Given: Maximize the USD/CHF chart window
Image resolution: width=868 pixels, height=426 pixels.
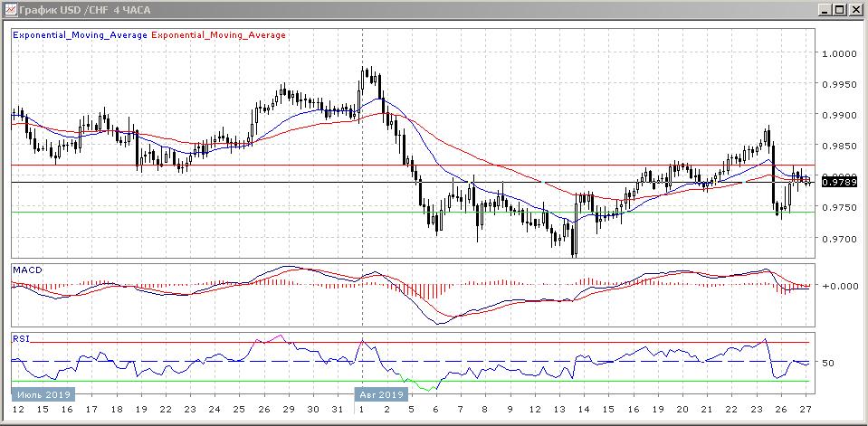Looking at the screenshot, I should click(x=839, y=10).
